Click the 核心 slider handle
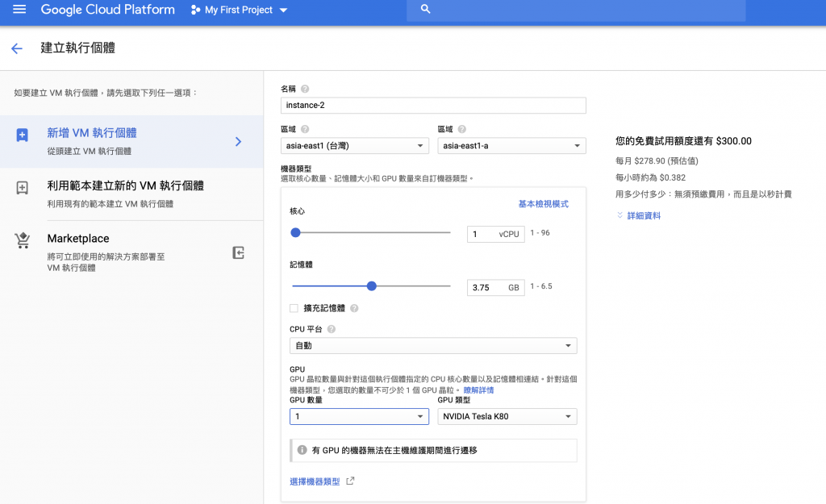The width and height of the screenshot is (826, 504). (295, 233)
